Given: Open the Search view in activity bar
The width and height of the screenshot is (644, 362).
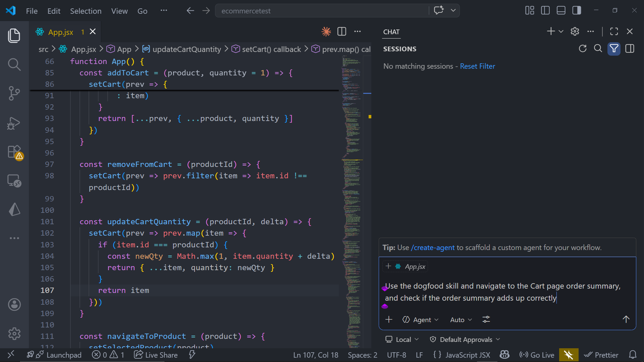Looking at the screenshot, I should pos(14,64).
